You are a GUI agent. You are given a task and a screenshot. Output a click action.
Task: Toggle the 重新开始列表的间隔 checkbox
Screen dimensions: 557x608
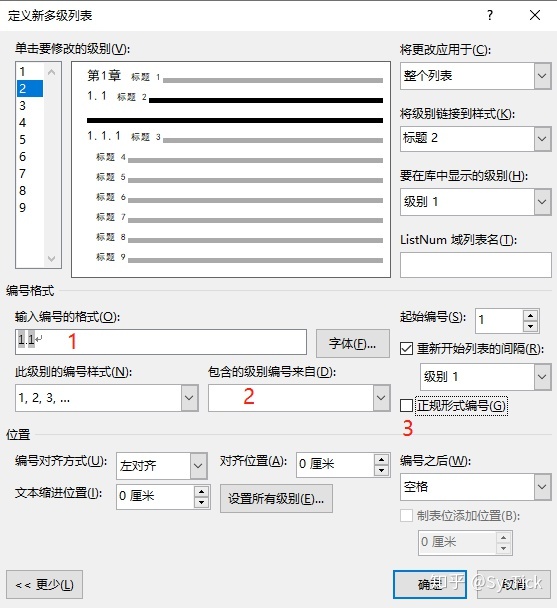pos(406,349)
